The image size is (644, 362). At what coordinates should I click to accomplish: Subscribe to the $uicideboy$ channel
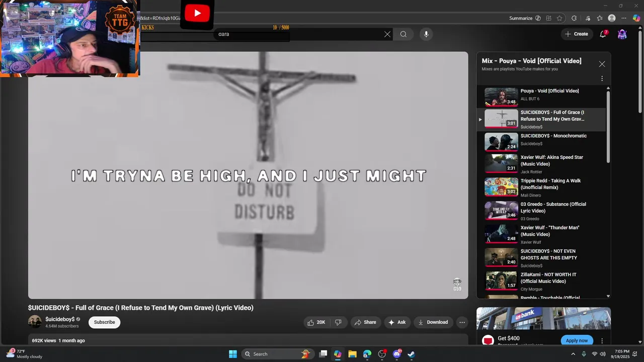[105, 322]
